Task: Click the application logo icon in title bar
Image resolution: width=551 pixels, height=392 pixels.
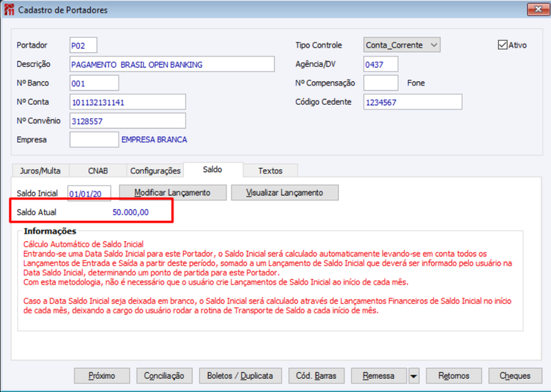Action: click(x=9, y=10)
